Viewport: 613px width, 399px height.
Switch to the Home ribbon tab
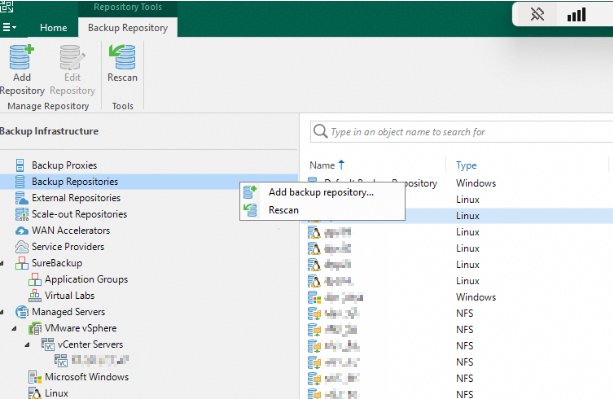point(53,28)
